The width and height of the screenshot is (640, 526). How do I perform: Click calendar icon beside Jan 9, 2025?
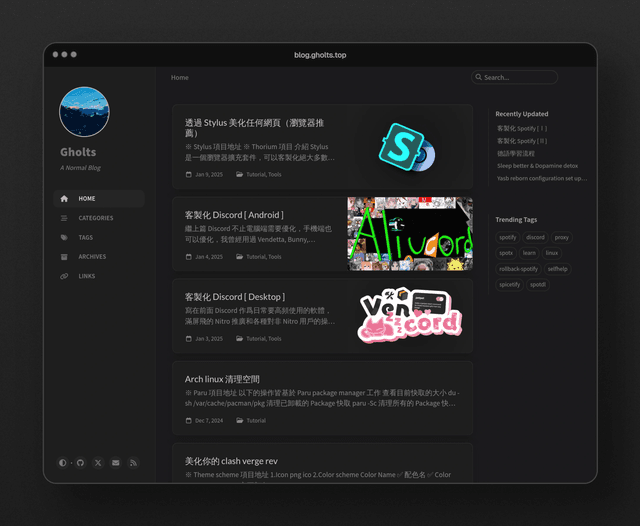coord(189,175)
